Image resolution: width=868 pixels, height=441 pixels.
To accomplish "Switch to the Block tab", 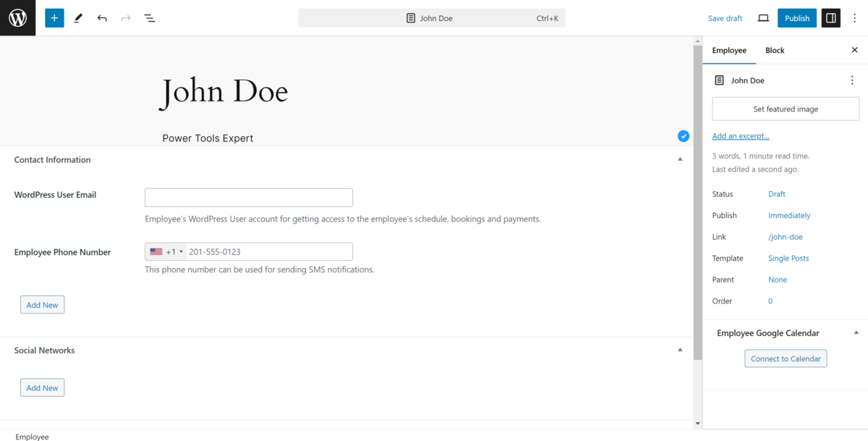I will (x=775, y=50).
